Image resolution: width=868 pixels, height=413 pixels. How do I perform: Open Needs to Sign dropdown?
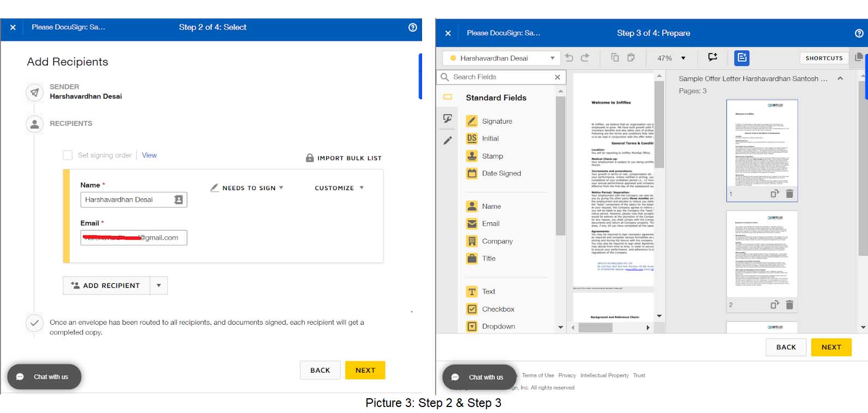tap(248, 188)
